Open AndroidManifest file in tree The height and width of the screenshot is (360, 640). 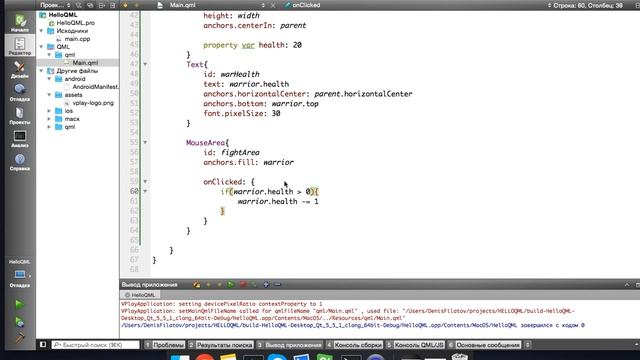coord(96,87)
